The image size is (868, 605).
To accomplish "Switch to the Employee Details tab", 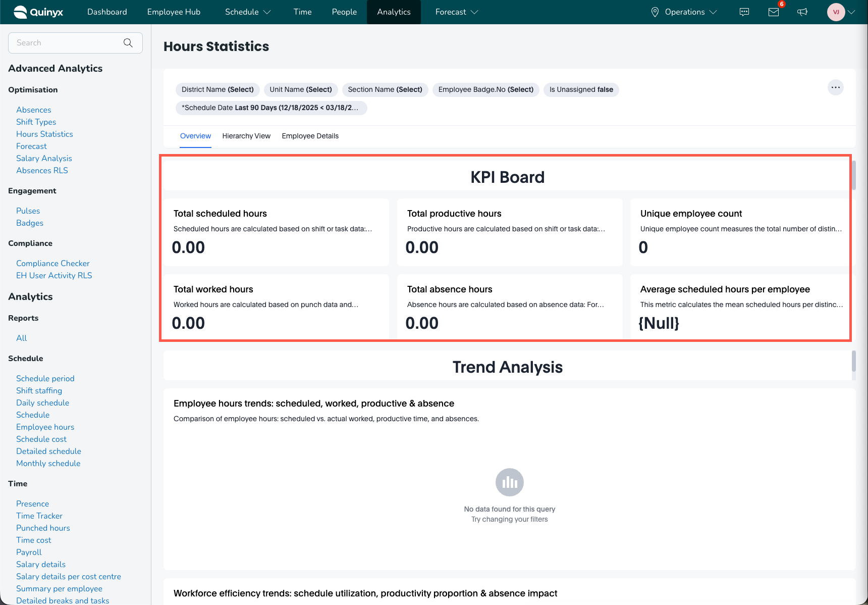I will [310, 136].
